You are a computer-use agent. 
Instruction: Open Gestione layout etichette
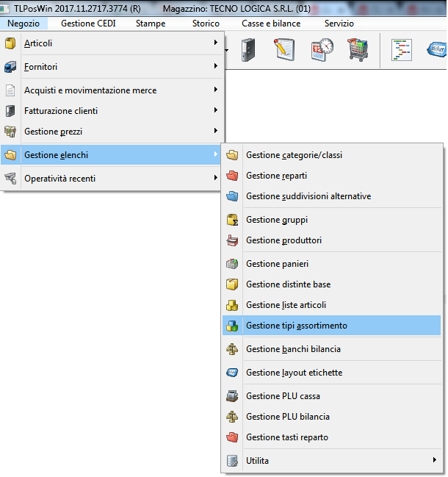294,373
